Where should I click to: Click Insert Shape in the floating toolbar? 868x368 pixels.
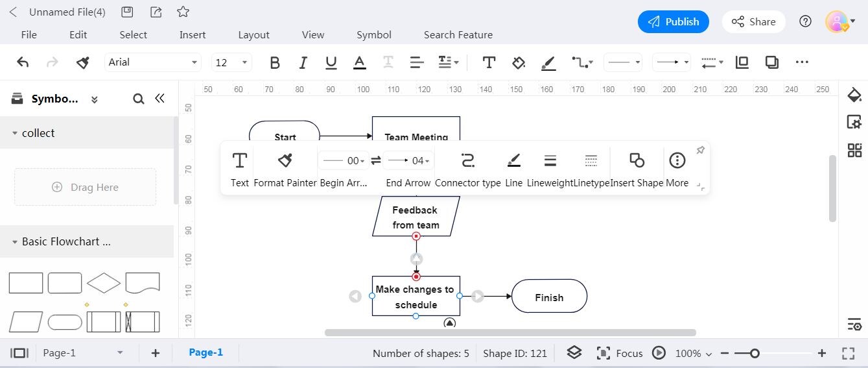(637, 169)
